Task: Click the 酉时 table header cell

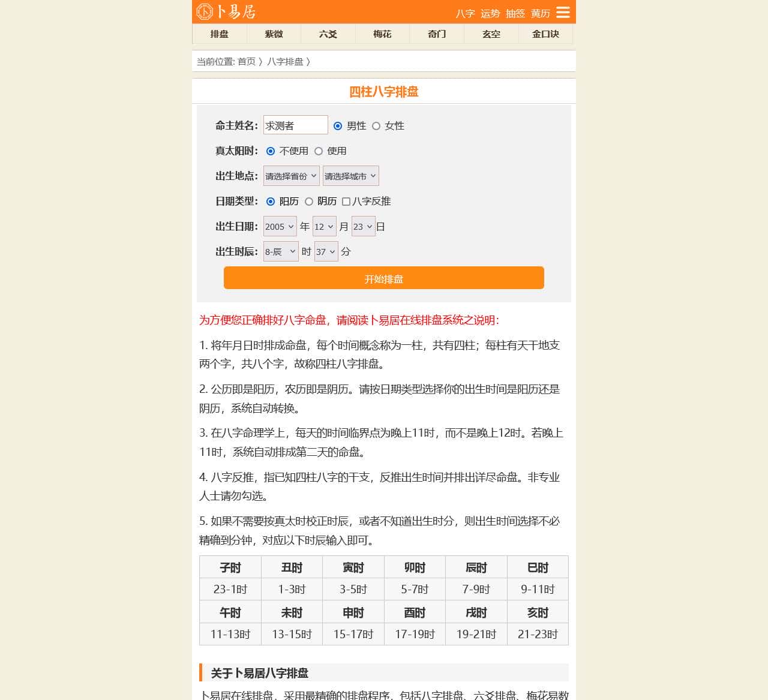Action: [x=415, y=612]
